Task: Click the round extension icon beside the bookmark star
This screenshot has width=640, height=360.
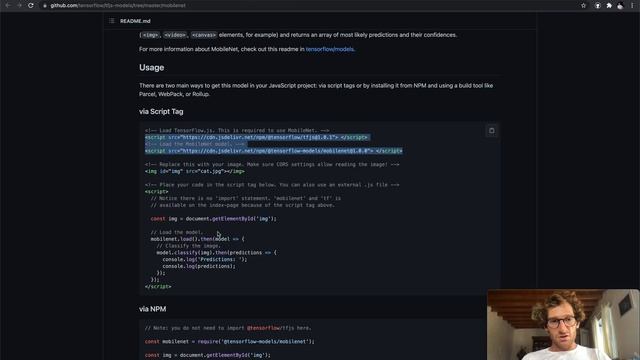Action: 598,6
